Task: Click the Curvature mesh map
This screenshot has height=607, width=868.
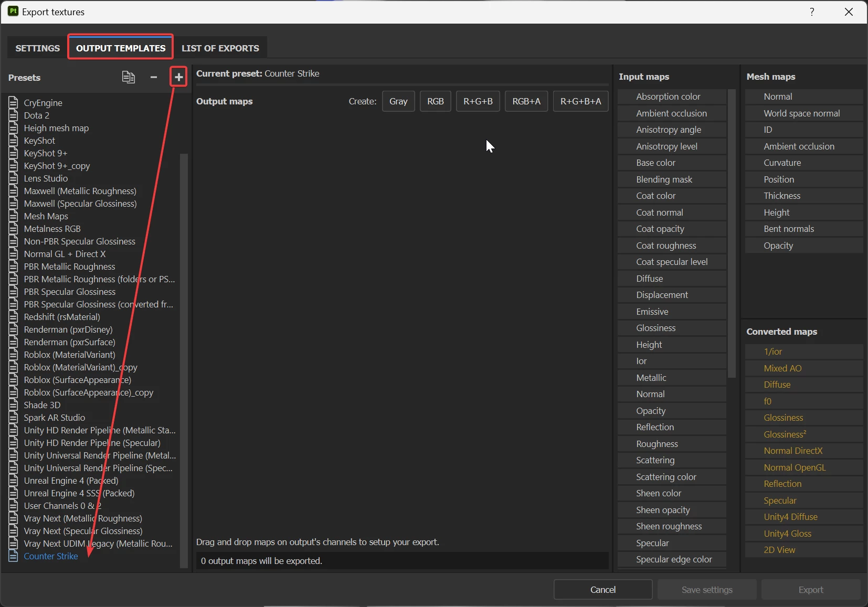Action: click(x=804, y=163)
